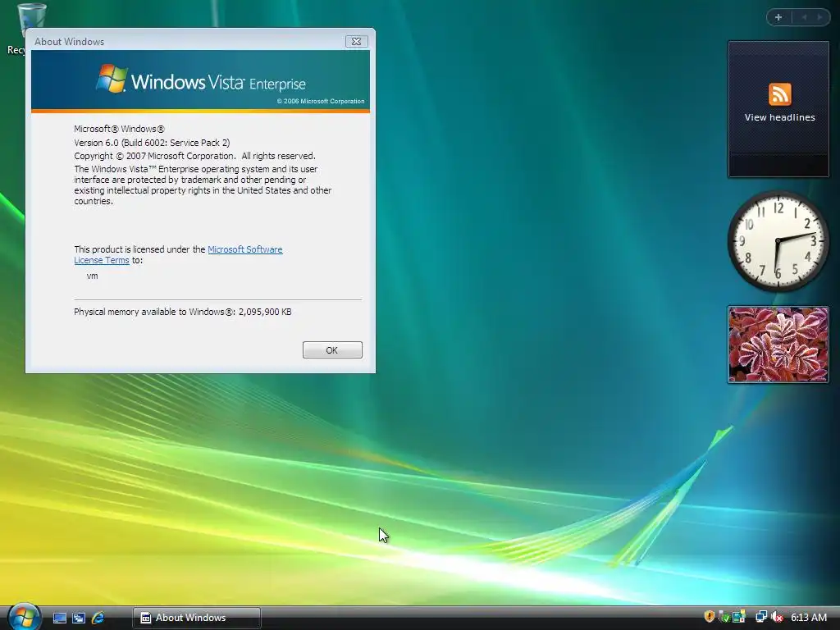Image resolution: width=840 pixels, height=630 pixels.
Task: Open the network connection tray icon
Action: point(761,617)
